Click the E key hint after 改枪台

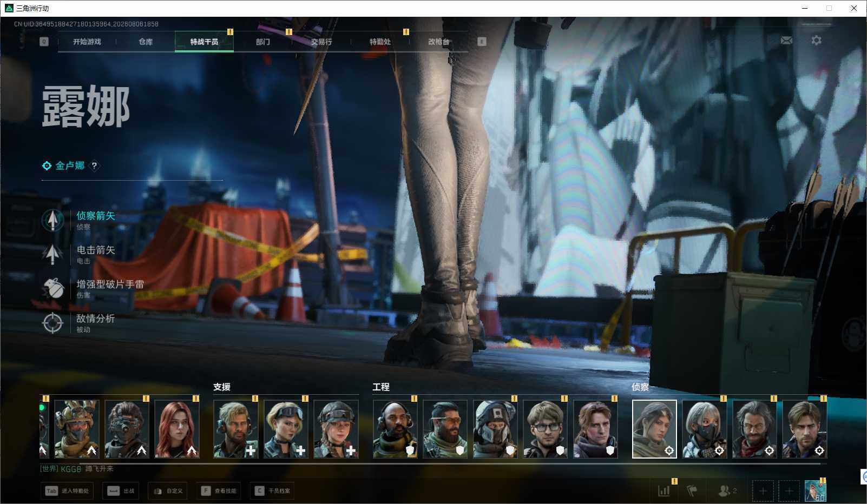tap(482, 42)
